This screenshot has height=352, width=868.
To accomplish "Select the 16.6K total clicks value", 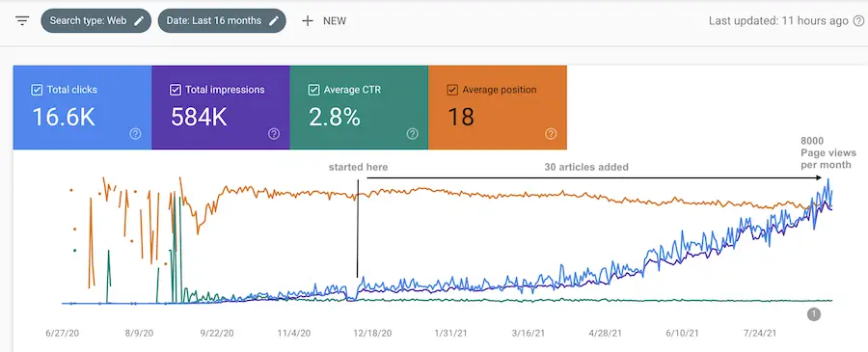I will [64, 118].
